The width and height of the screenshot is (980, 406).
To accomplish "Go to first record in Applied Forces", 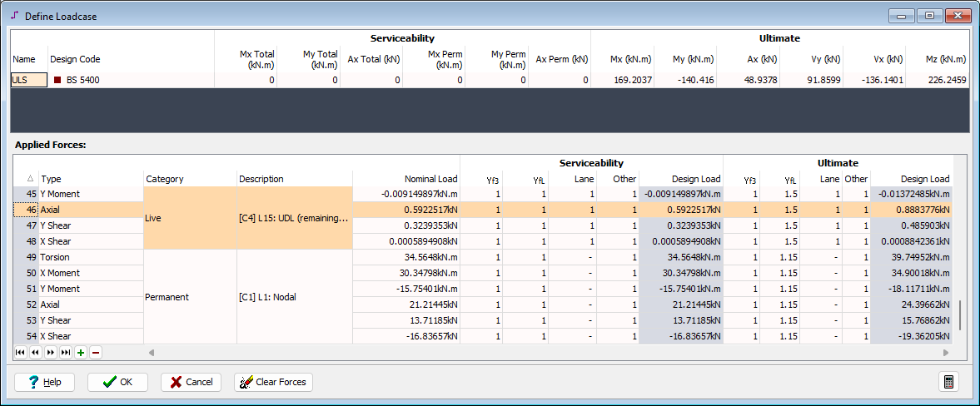I will click(20, 353).
